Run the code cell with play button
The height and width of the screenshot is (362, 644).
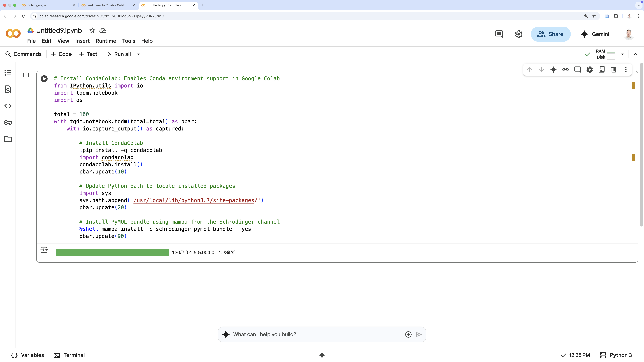pyautogui.click(x=44, y=79)
